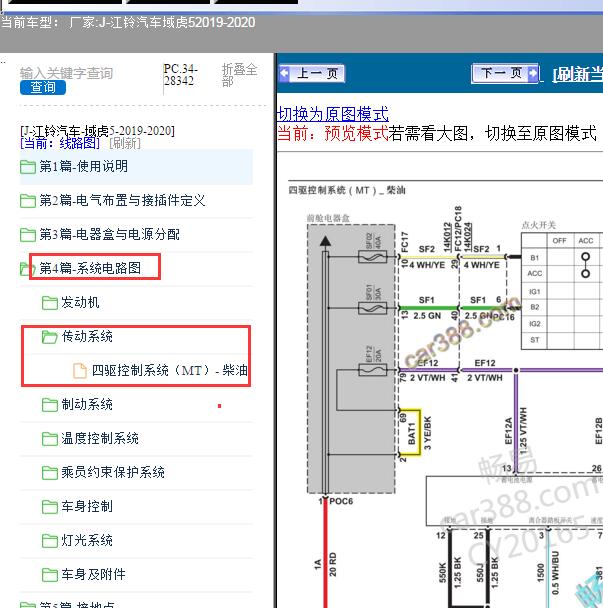The height and width of the screenshot is (608, 603).
Task: Click folder icon beside 第1篇-使用说明
Action: coord(28,167)
